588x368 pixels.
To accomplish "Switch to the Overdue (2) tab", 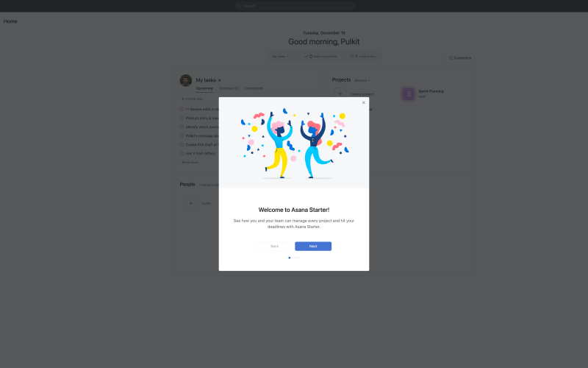I will [x=229, y=88].
